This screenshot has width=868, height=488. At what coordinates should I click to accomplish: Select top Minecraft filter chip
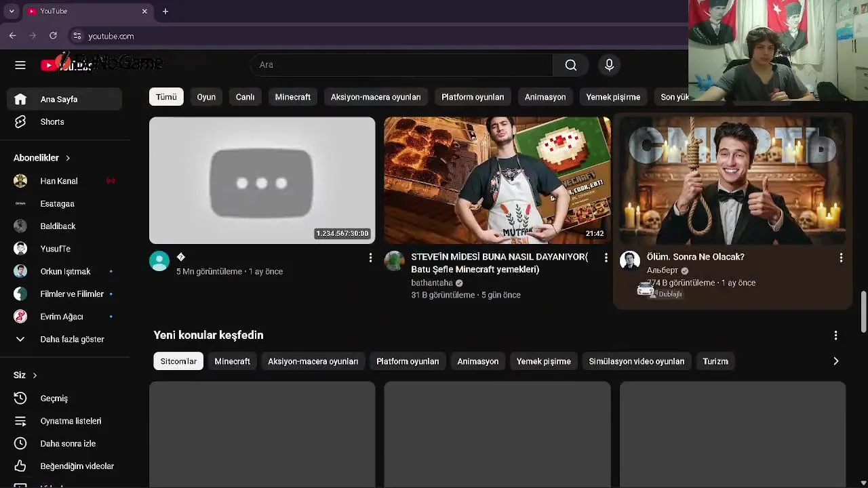coord(293,97)
